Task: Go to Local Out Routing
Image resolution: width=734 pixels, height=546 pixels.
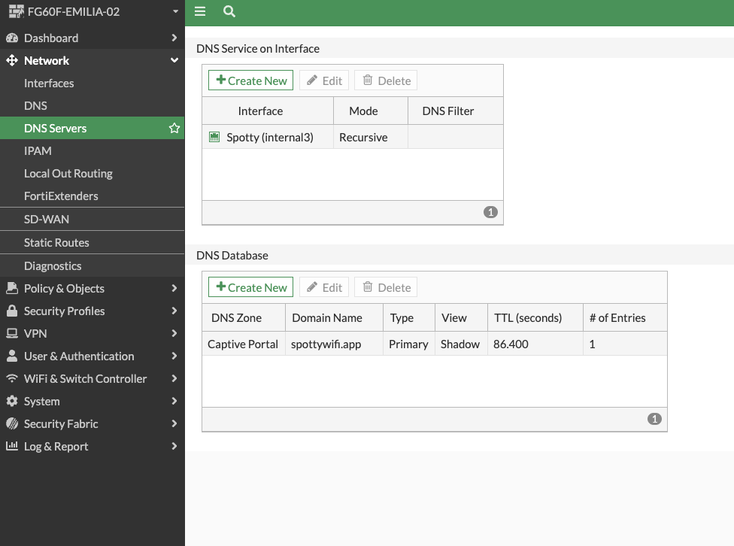Action: (x=92, y=173)
